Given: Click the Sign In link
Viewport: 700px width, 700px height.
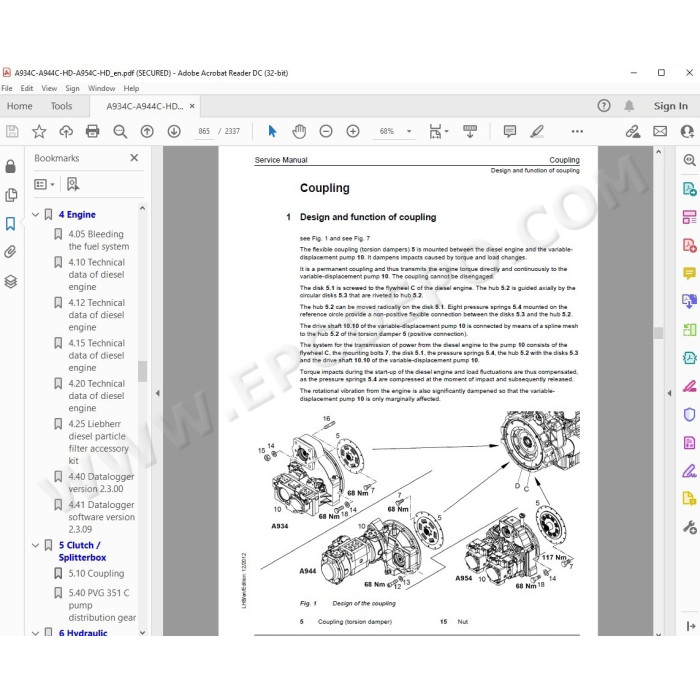Looking at the screenshot, I should tap(671, 106).
